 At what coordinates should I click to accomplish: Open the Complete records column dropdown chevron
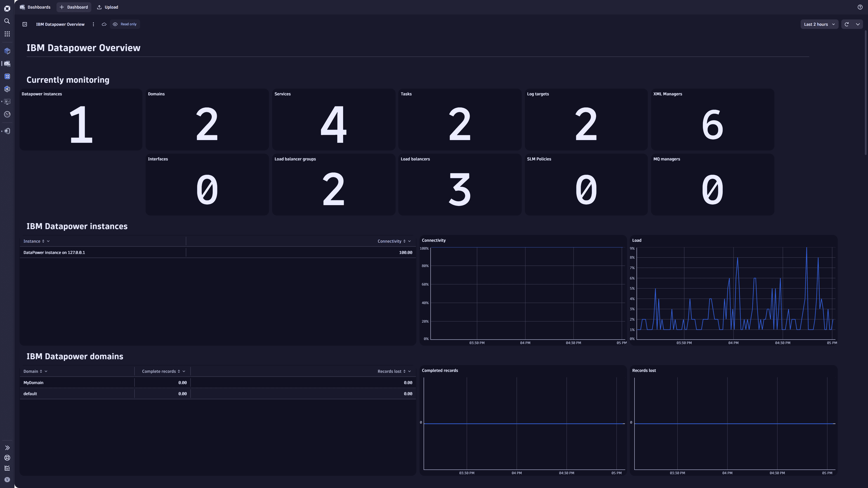click(184, 371)
